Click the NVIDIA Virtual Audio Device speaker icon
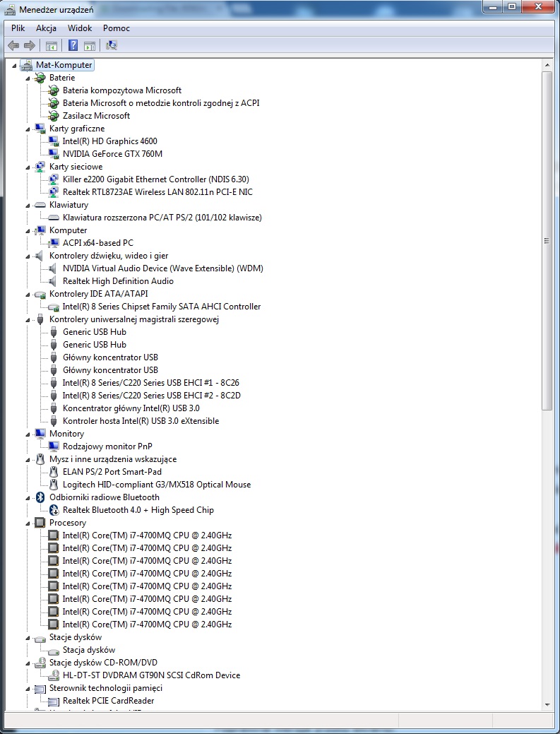The image size is (560, 734). pos(53,268)
